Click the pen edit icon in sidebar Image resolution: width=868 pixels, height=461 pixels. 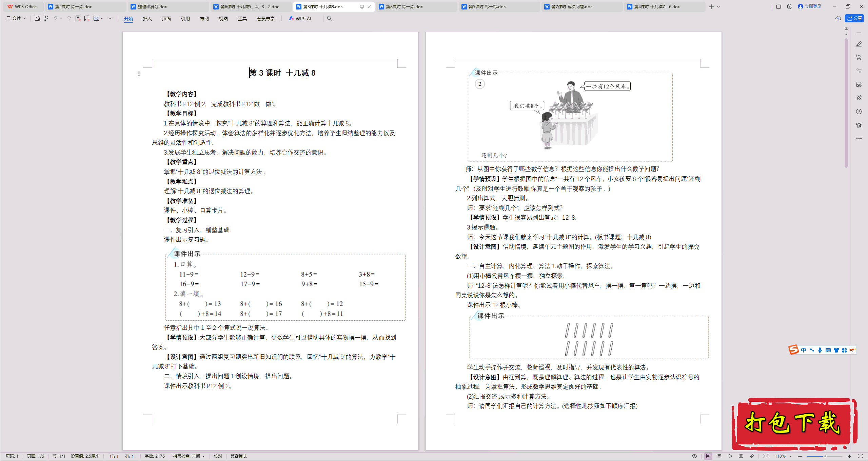(859, 44)
